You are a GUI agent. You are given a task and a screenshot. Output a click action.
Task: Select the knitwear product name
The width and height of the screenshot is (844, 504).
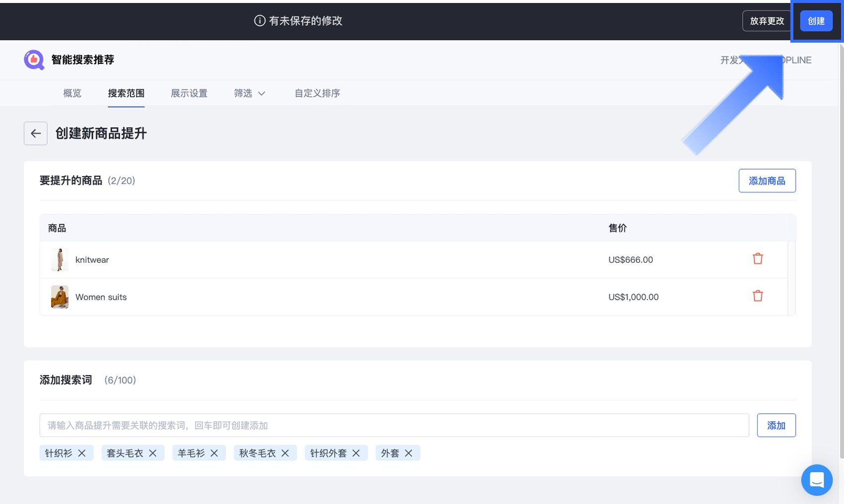(x=92, y=259)
